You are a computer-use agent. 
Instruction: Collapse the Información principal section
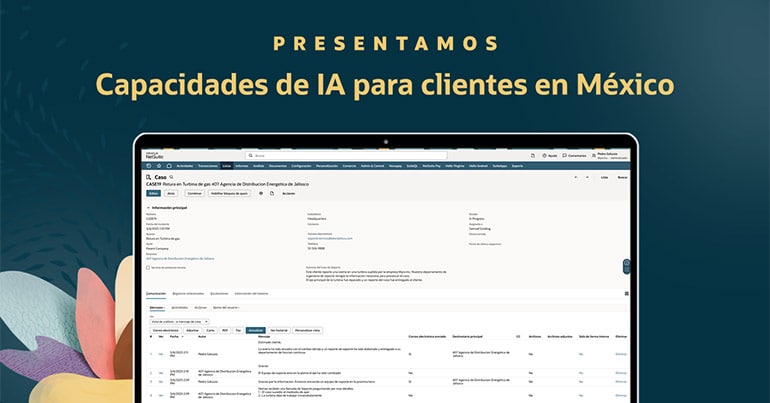[148, 208]
